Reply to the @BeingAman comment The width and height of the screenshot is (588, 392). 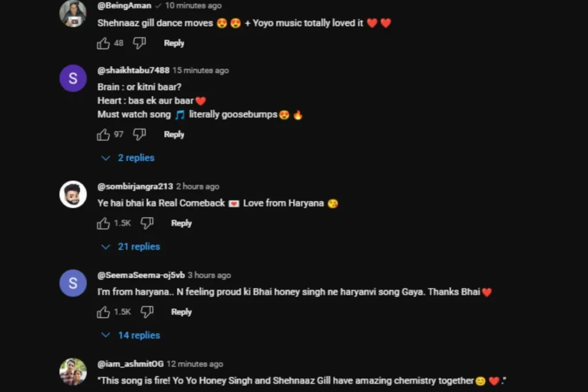click(174, 43)
